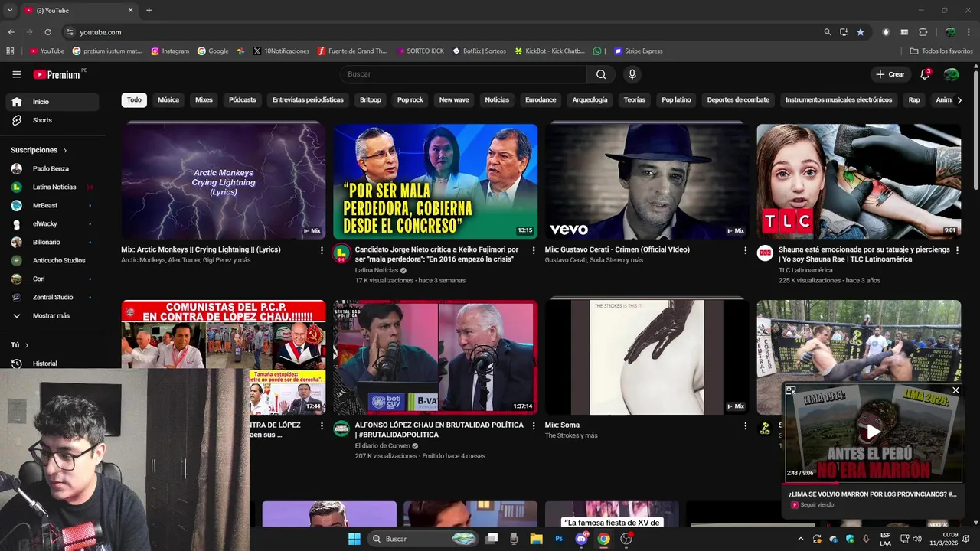Open options for Shauna tatuaje video
Screen dimensions: 980x551
coord(957,250)
